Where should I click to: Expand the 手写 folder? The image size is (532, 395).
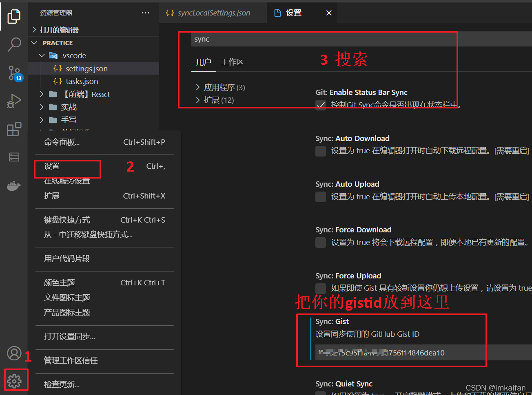click(42, 120)
